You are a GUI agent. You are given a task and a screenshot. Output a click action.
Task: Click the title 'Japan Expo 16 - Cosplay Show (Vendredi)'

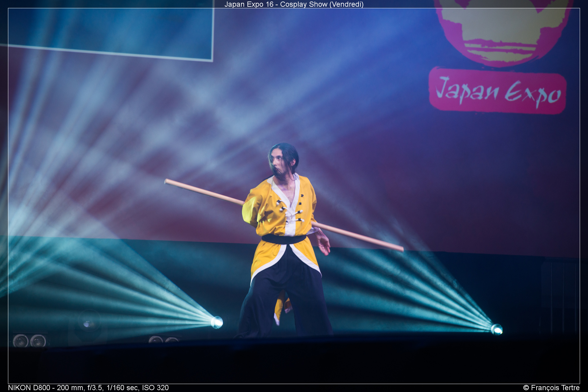pyautogui.click(x=294, y=4)
